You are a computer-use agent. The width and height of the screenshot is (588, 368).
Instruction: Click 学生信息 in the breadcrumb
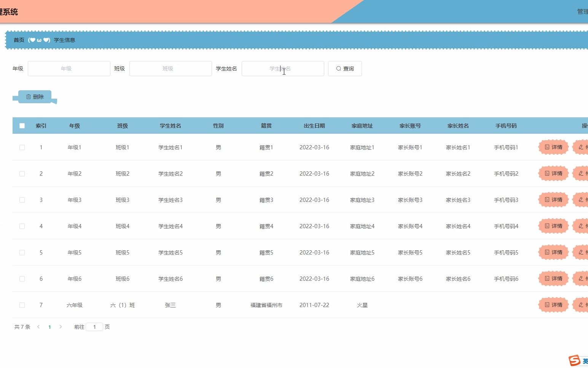[x=64, y=40]
